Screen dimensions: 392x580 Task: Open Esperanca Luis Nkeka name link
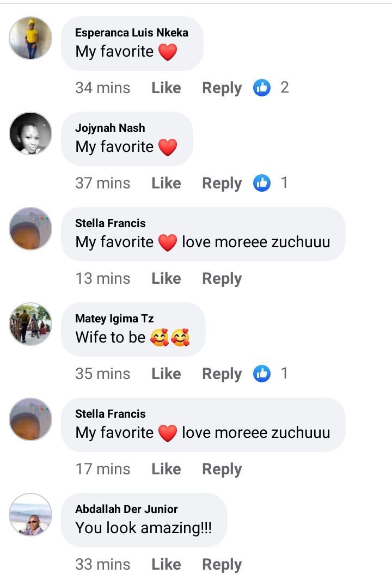pyautogui.click(x=132, y=33)
